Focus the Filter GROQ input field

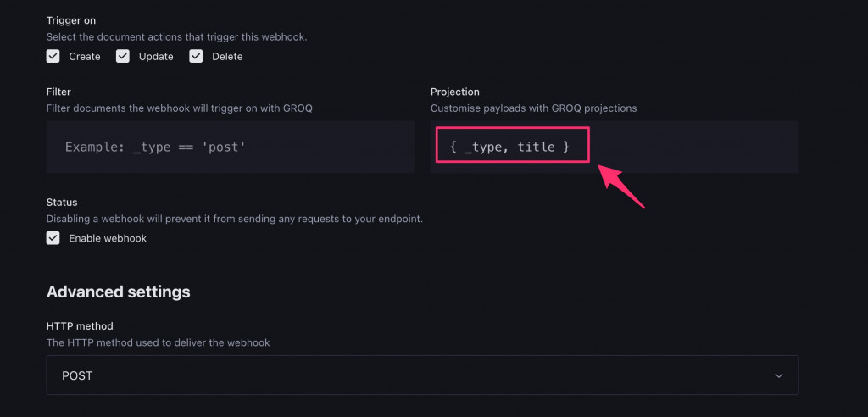pos(230,147)
